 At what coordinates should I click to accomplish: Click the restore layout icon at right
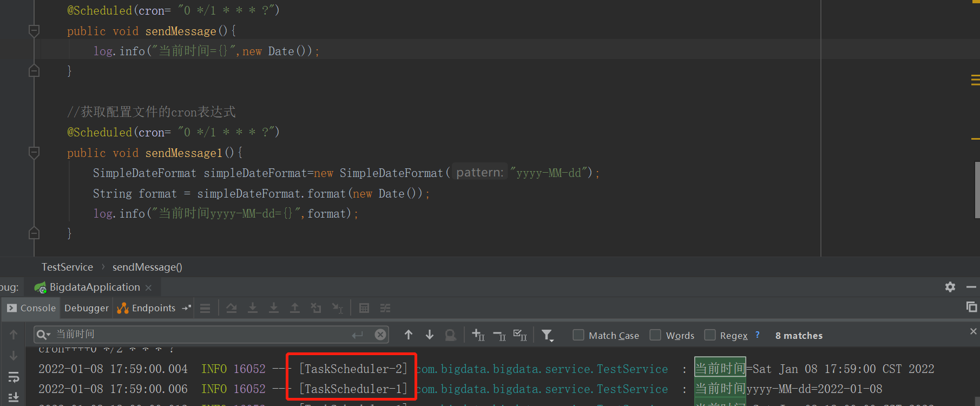[x=971, y=307]
